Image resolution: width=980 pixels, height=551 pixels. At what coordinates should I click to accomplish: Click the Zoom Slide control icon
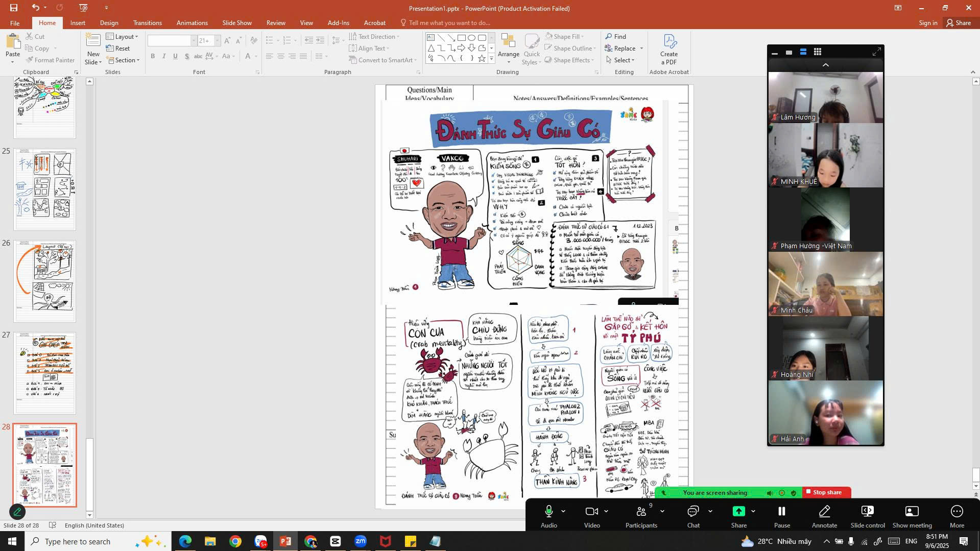tap(867, 511)
